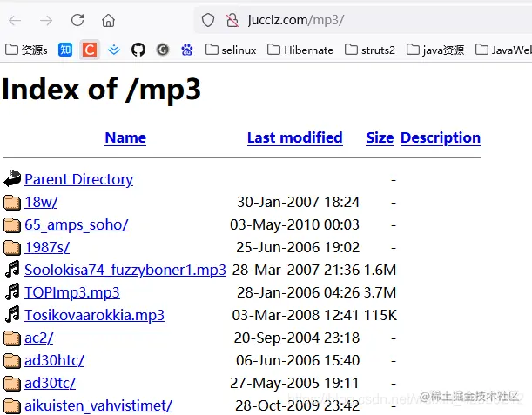Screen dimensions: 532x415
Task: Open the 18w/ directory
Action: click(41, 202)
